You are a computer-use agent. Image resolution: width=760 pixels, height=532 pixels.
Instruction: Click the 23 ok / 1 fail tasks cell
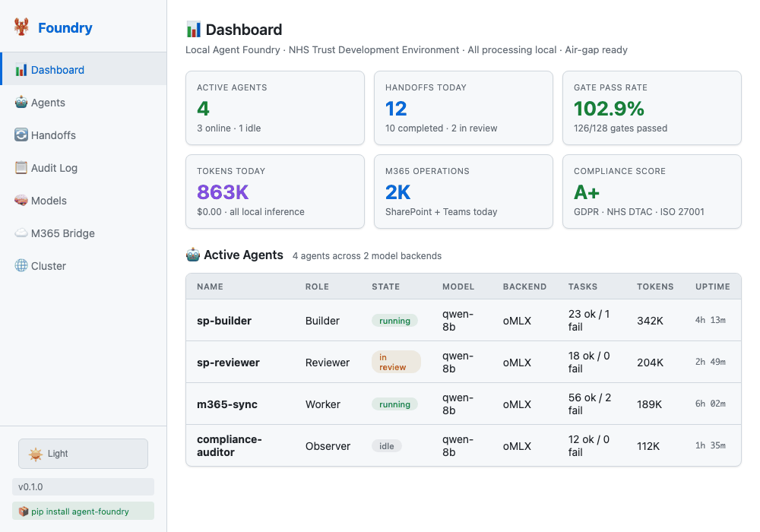(x=589, y=320)
